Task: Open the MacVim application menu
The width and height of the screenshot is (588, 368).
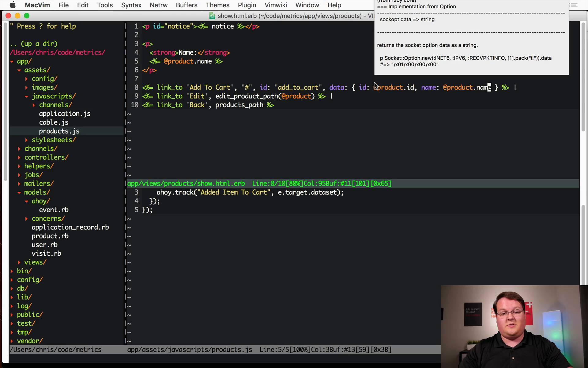Action: click(x=37, y=5)
